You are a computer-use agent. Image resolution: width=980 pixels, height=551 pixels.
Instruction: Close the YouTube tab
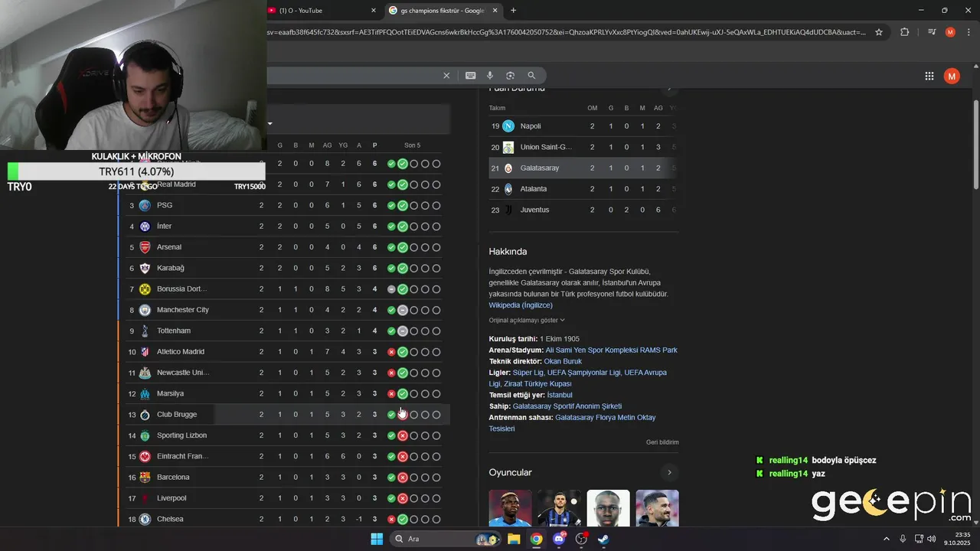coord(374,10)
